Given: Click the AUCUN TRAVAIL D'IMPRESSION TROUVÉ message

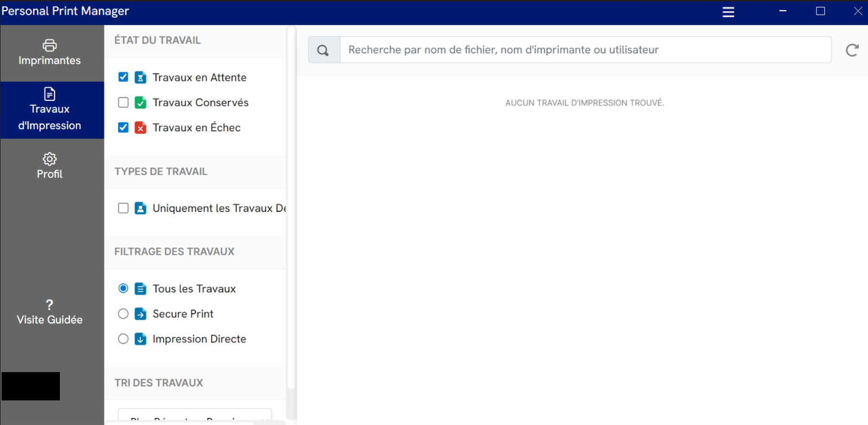Looking at the screenshot, I should pyautogui.click(x=585, y=103).
